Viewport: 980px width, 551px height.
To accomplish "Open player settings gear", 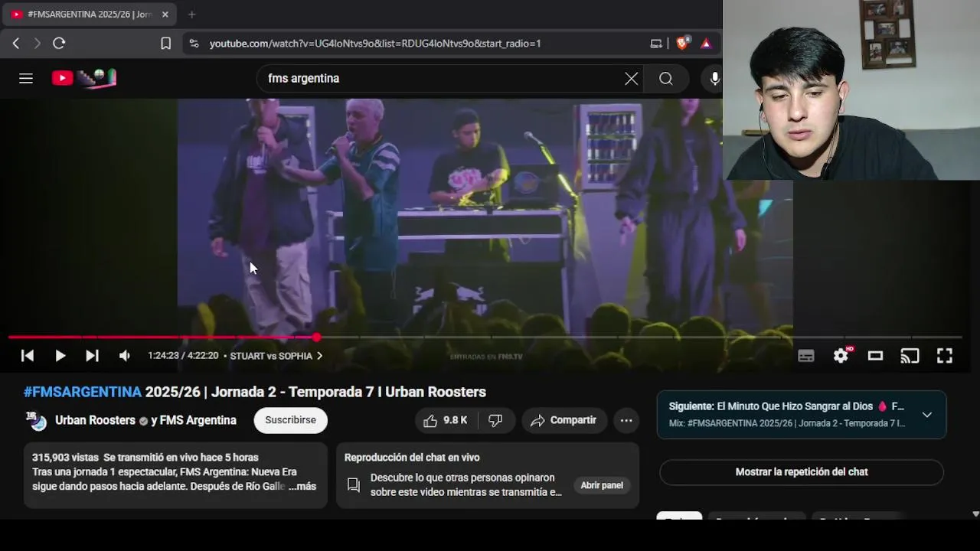I will (841, 356).
